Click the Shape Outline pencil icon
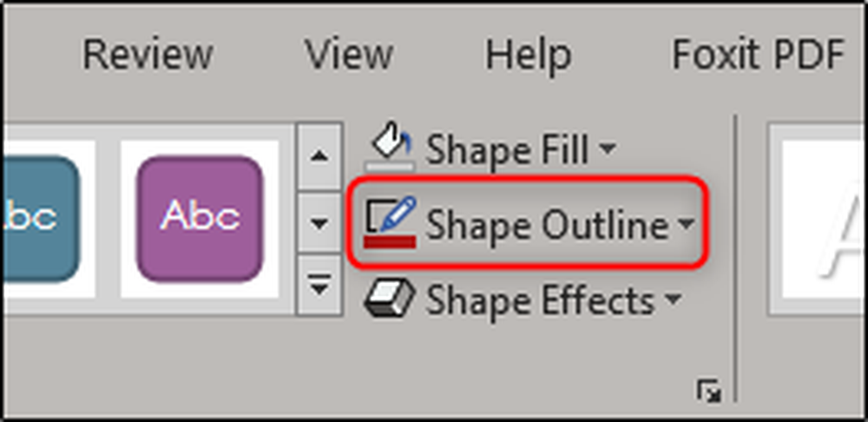The height and width of the screenshot is (422, 868). click(390, 217)
